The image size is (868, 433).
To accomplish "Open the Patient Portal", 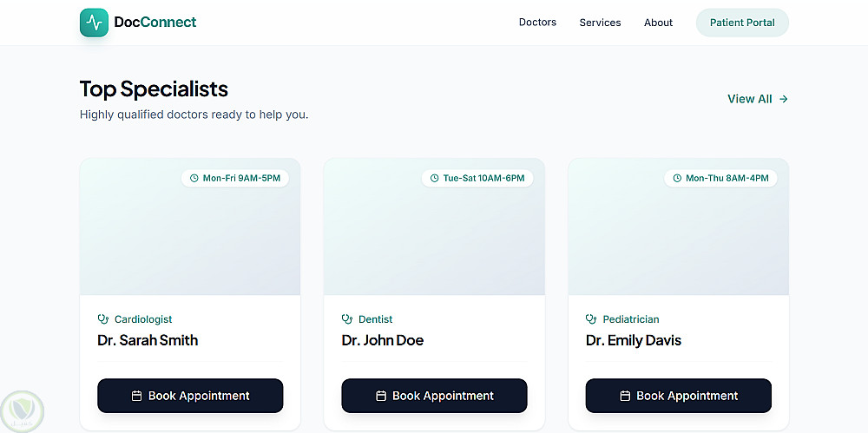I will 742,23.
